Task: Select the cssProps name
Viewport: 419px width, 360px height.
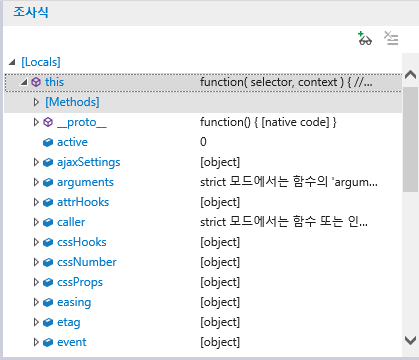Action: coord(80,282)
